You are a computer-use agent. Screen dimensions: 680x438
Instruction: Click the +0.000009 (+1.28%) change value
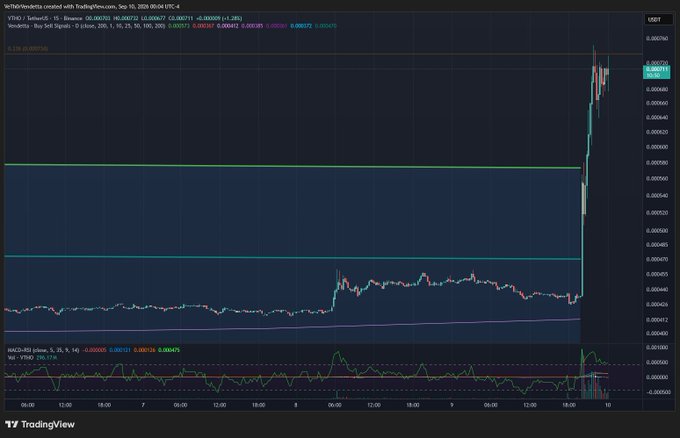(219, 18)
